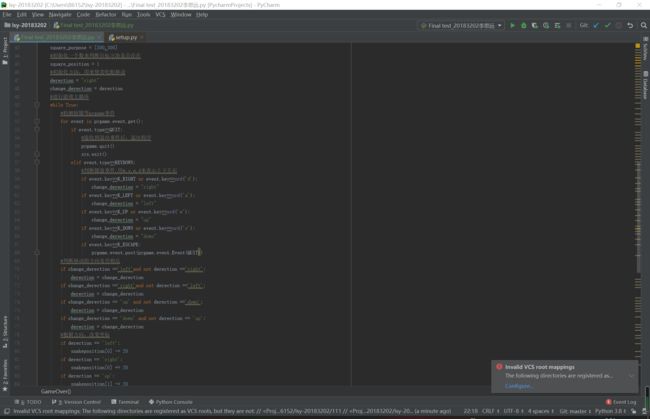Image resolution: width=650 pixels, height=419 pixels.
Task: Open the TODO tool window
Action: pyautogui.click(x=28, y=402)
